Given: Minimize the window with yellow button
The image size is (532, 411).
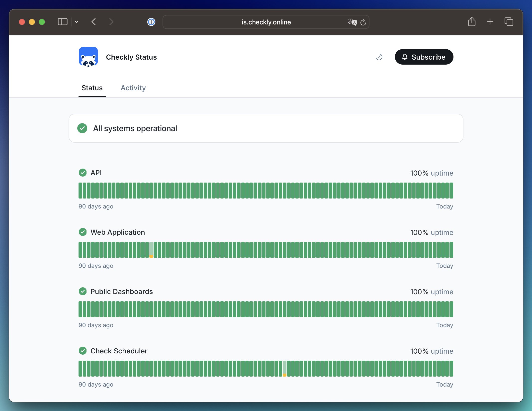Looking at the screenshot, I should 32,22.
